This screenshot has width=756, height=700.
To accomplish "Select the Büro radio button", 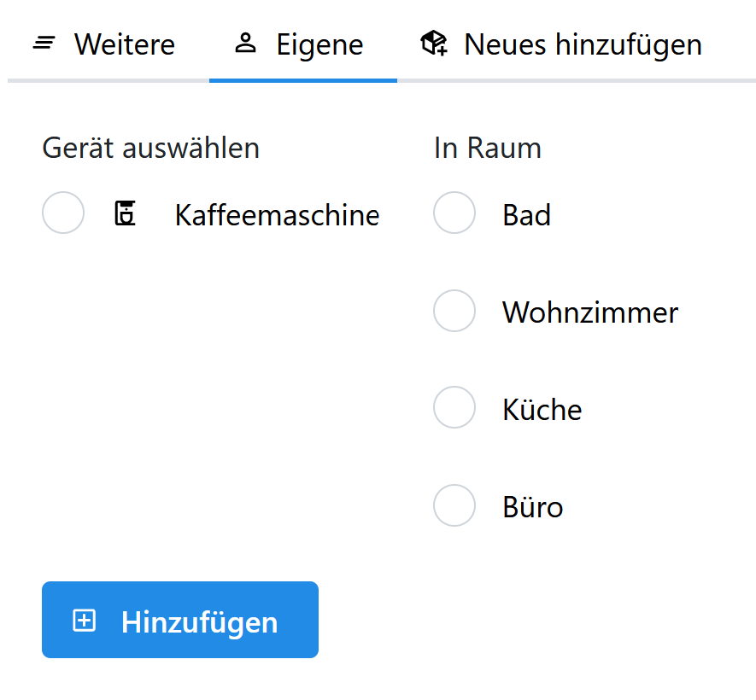I will (454, 505).
